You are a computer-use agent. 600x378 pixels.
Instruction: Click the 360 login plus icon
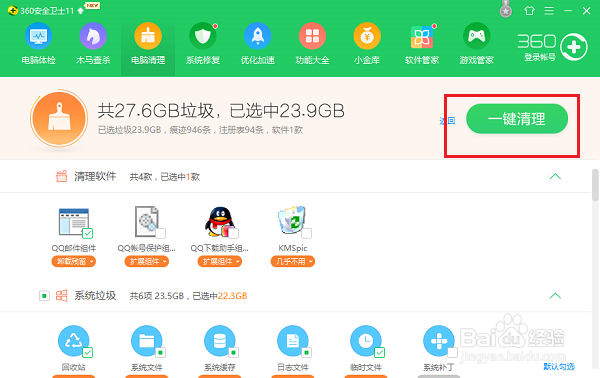click(574, 47)
